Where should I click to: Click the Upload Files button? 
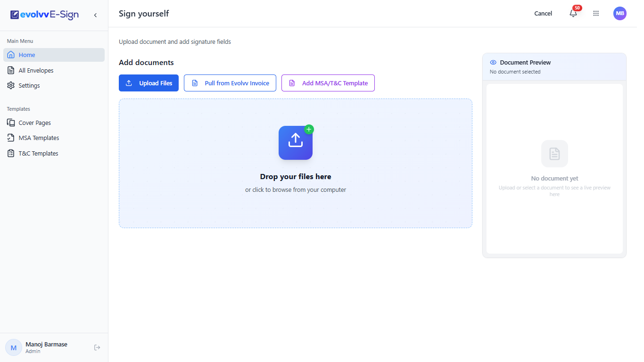[x=149, y=83]
